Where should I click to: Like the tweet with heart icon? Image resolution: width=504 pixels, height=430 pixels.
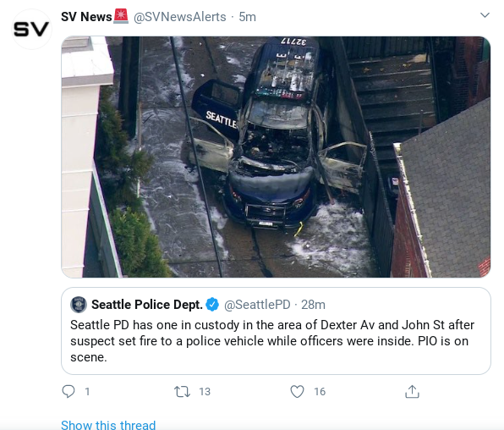(x=297, y=391)
